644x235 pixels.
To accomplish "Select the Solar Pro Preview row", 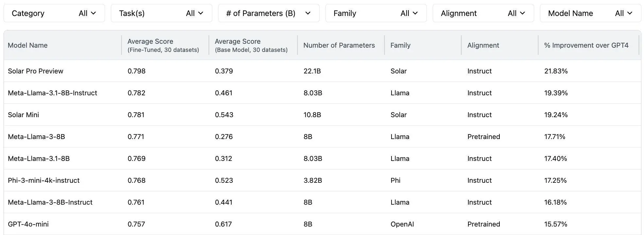I will [322, 71].
